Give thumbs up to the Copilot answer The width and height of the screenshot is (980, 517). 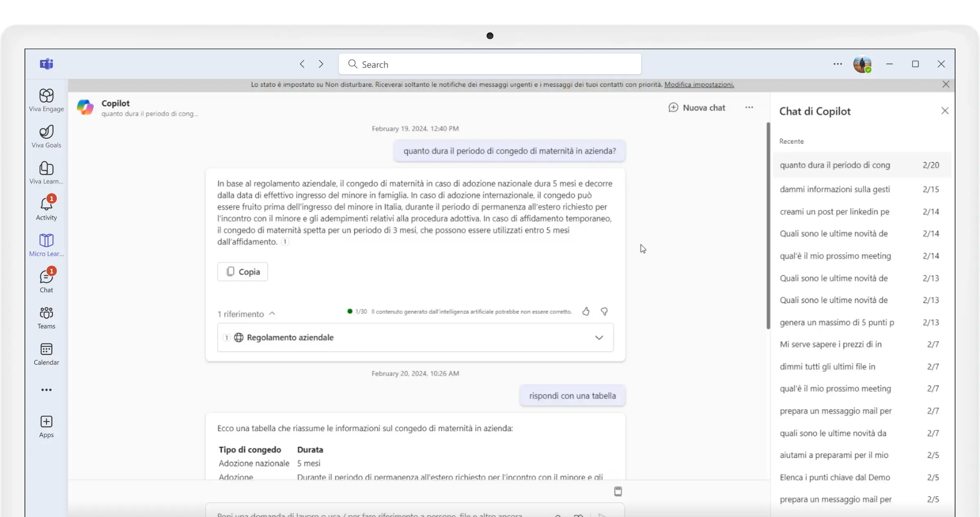coord(586,312)
